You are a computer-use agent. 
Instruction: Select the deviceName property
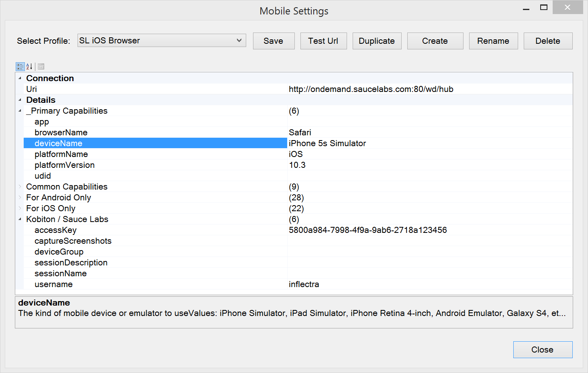pos(155,143)
